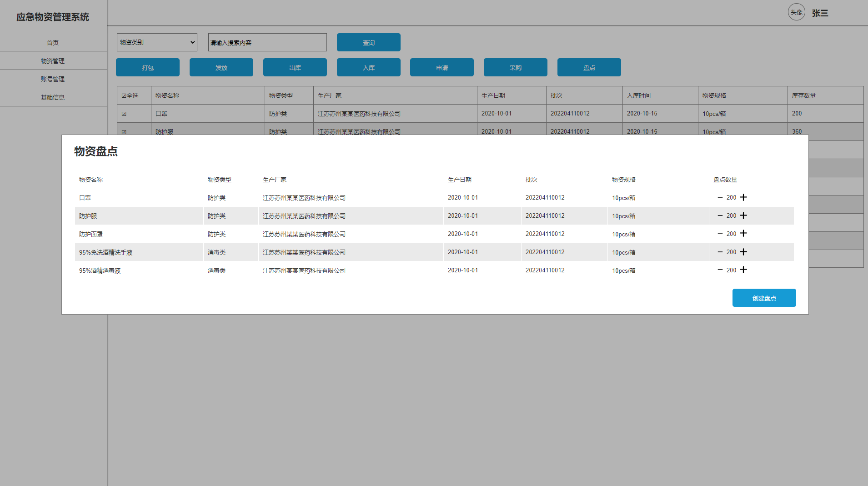Focus the 请输入搜索内容 search field

(267, 42)
